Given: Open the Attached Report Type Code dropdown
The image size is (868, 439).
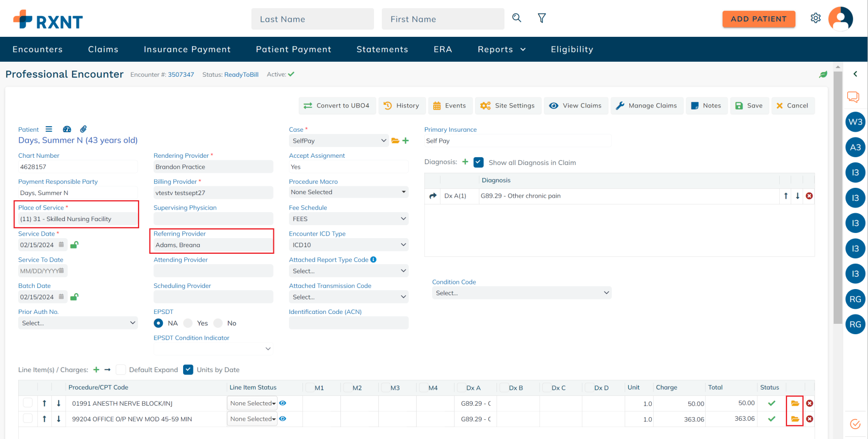Looking at the screenshot, I should click(349, 271).
